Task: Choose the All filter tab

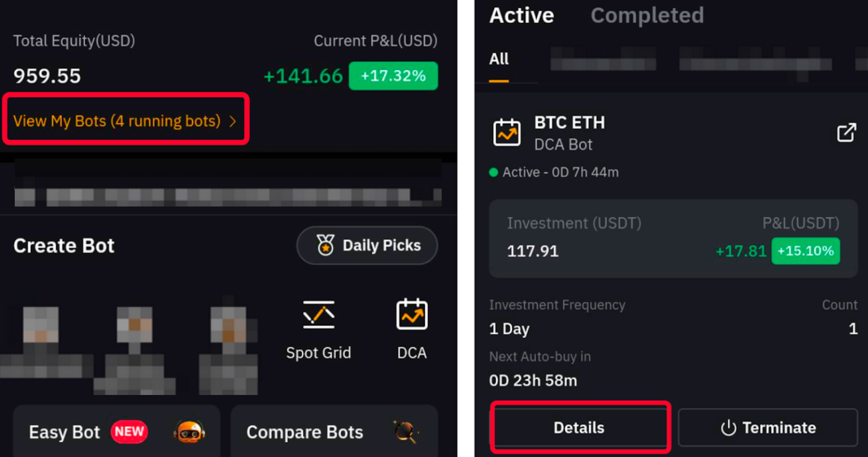Action: pos(499,59)
